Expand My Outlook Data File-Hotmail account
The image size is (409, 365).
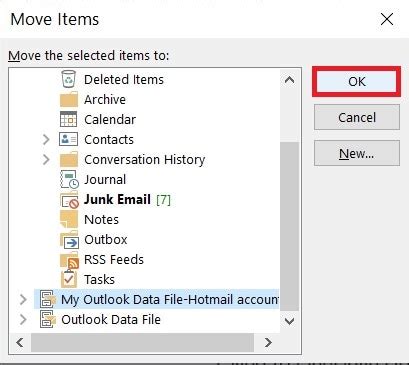coord(23,299)
